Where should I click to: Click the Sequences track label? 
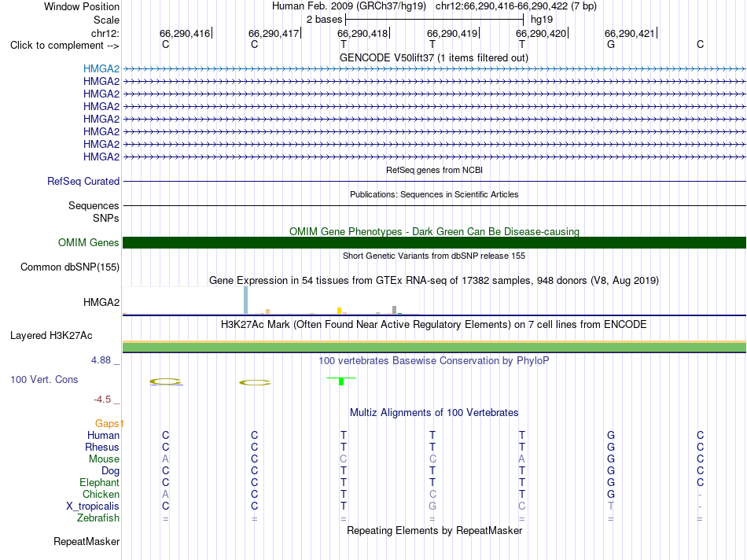(x=94, y=205)
